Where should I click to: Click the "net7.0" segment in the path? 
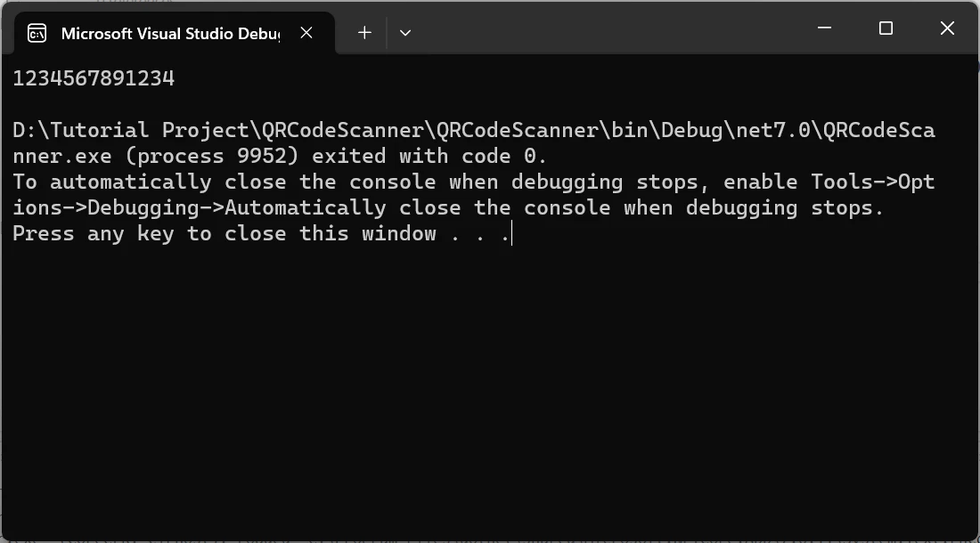click(773, 131)
